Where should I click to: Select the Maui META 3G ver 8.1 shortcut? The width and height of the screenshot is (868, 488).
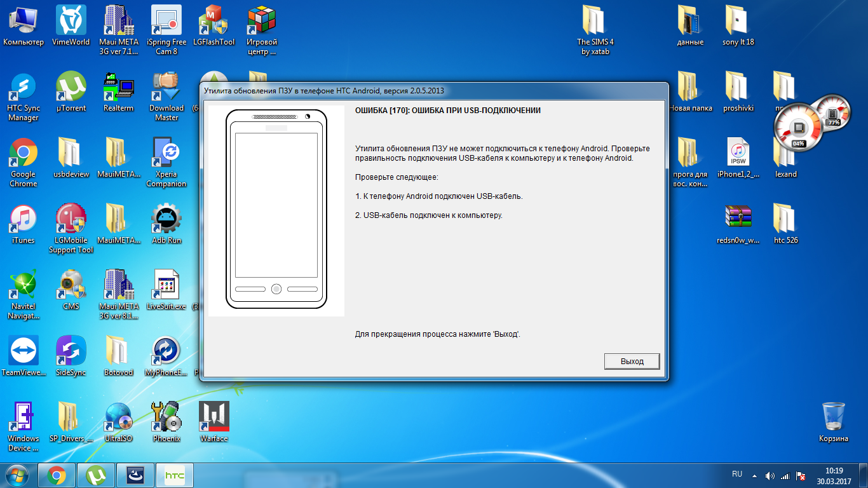point(119,294)
